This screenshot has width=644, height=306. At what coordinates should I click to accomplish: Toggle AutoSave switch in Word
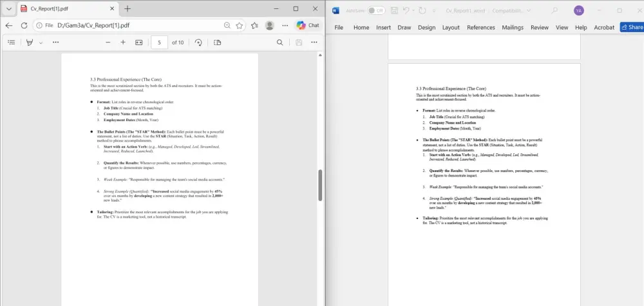(x=376, y=10)
